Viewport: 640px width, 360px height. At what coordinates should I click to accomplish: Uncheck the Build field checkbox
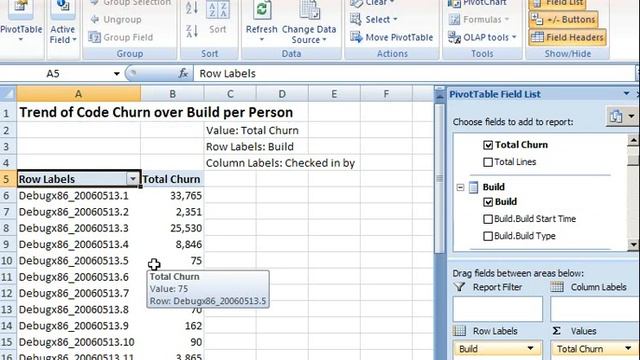click(x=488, y=202)
